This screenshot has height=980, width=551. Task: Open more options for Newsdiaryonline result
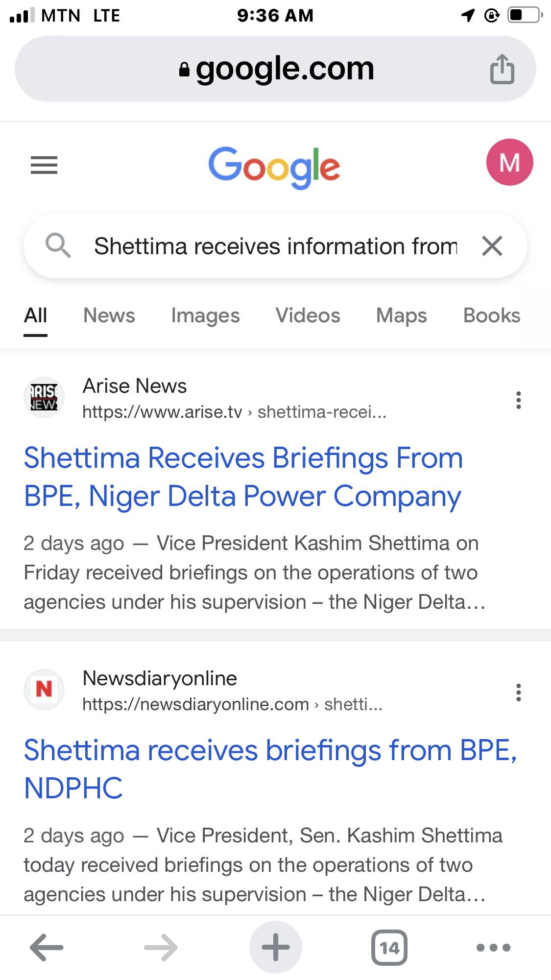[x=518, y=693]
